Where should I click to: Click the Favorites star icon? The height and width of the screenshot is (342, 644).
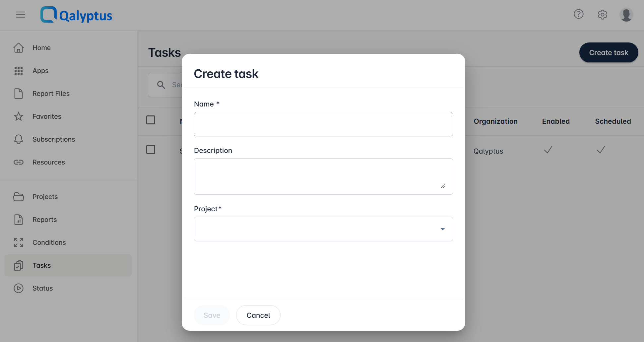coord(19,116)
